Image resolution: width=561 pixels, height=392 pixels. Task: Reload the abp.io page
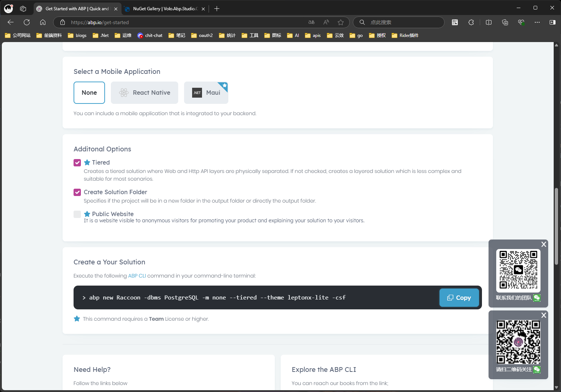pyautogui.click(x=27, y=22)
